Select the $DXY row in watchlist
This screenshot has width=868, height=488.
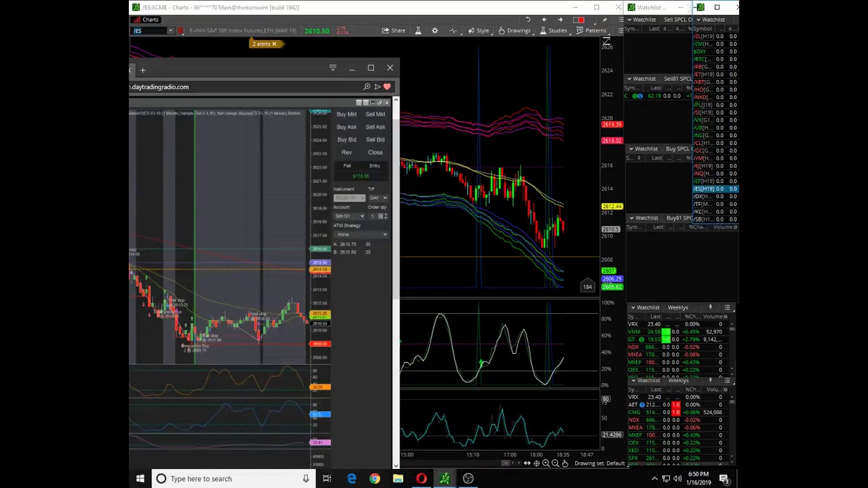[x=715, y=52]
